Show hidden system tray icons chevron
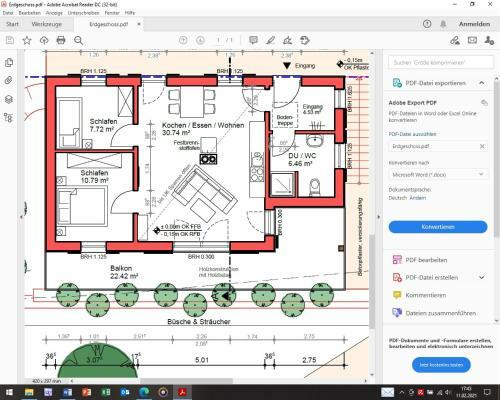 tap(402, 392)
